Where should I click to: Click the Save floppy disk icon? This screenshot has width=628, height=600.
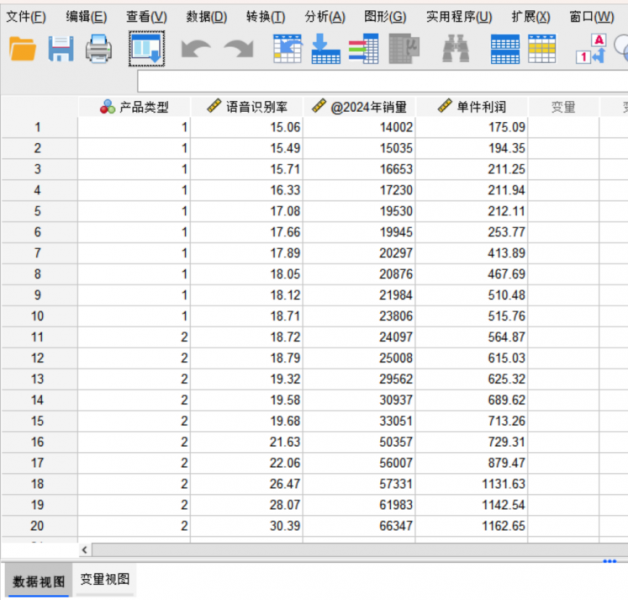click(x=61, y=49)
